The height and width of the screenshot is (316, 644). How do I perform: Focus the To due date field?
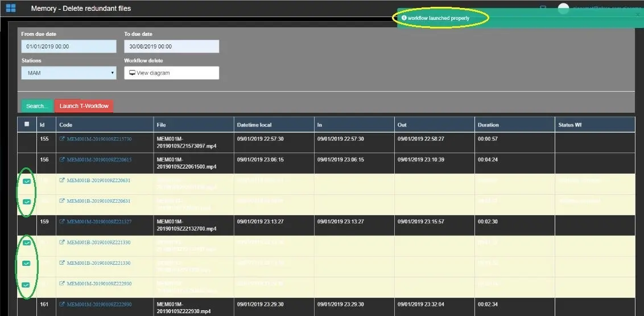coord(171,47)
